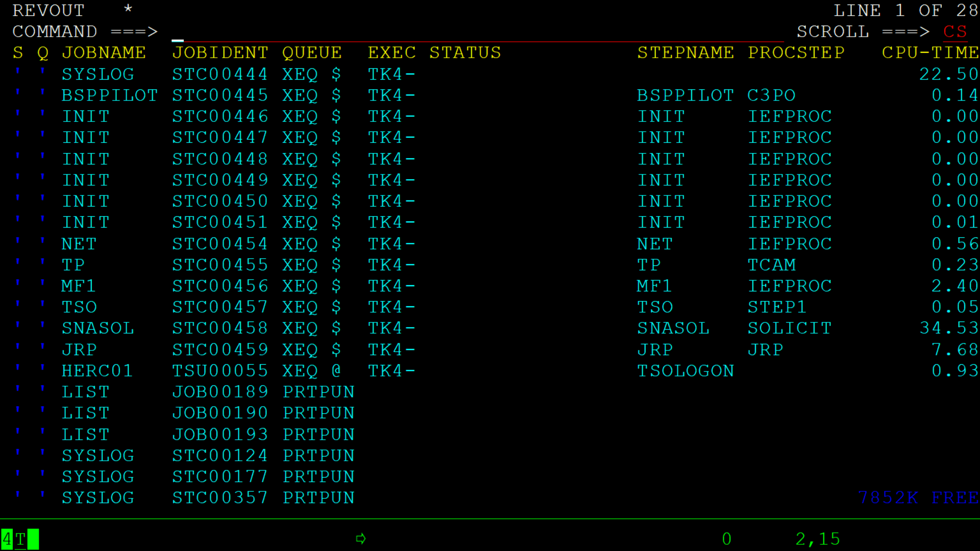Click the SCROLL field value CS
980x551 pixels.
tap(955, 32)
